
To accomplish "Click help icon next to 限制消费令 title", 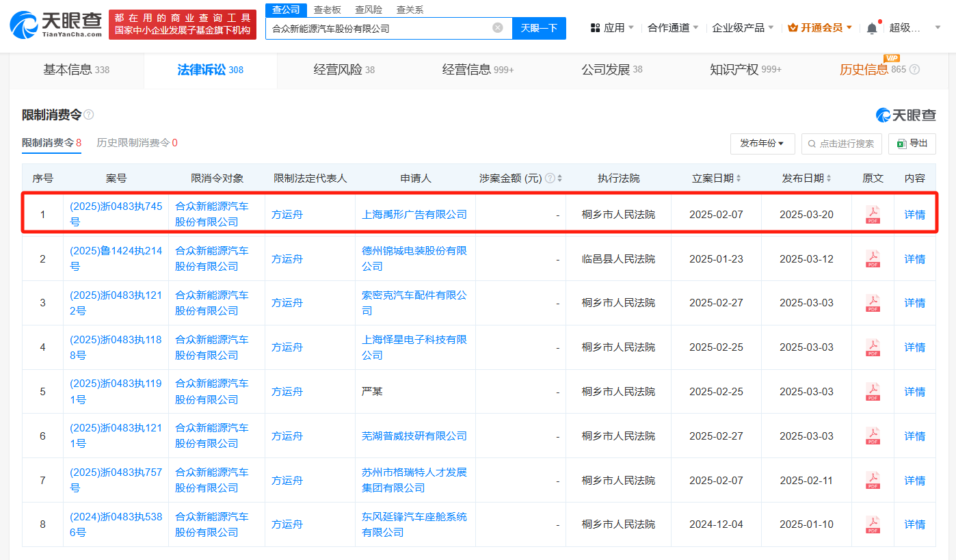I will pos(89,115).
